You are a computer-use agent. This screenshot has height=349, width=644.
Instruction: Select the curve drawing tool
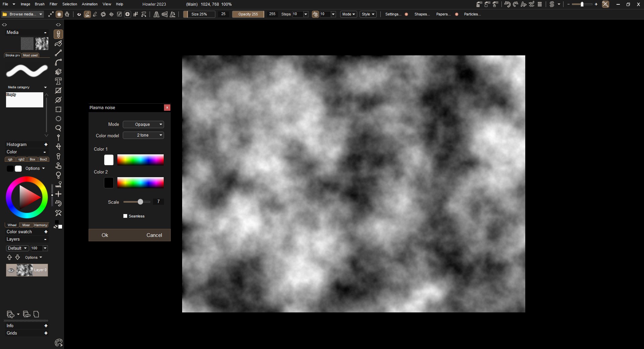[x=58, y=62]
